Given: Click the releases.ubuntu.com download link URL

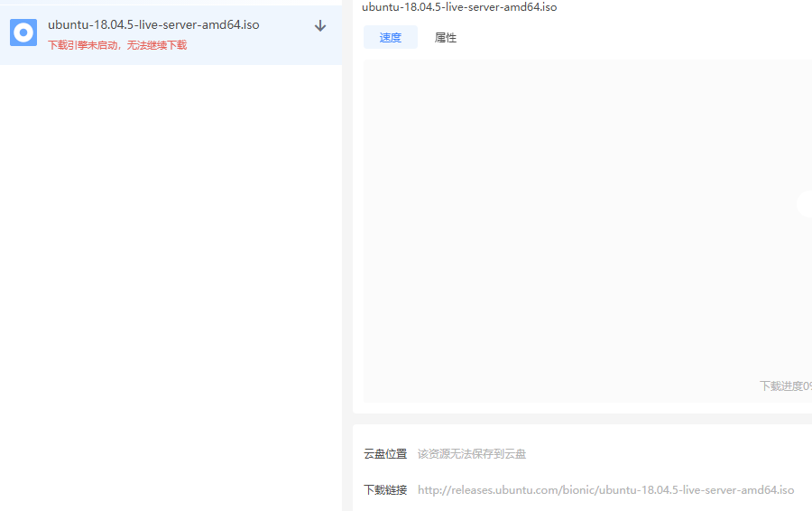Looking at the screenshot, I should point(605,490).
